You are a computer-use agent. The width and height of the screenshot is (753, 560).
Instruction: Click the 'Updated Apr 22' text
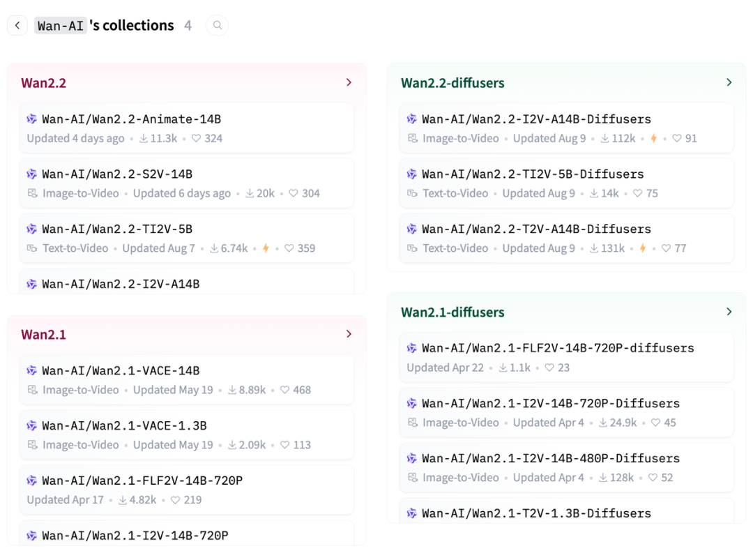pos(445,368)
